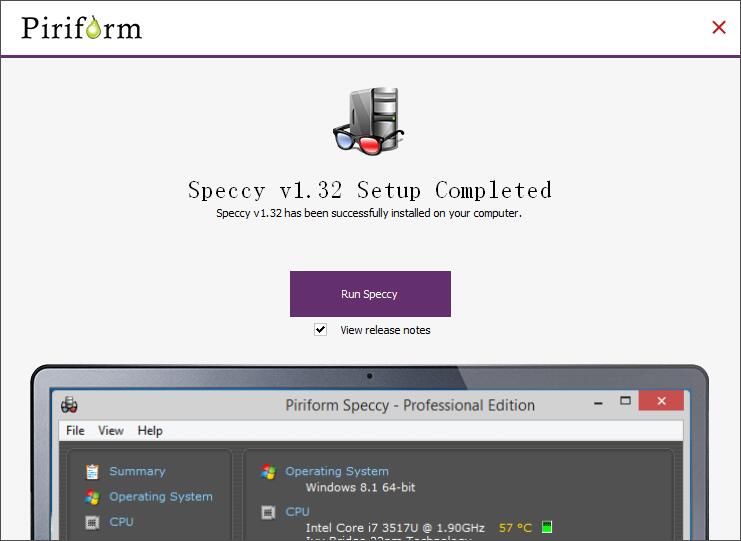Open the Help menu in the preview
Image resolution: width=741 pixels, height=541 pixels.
tap(150, 431)
